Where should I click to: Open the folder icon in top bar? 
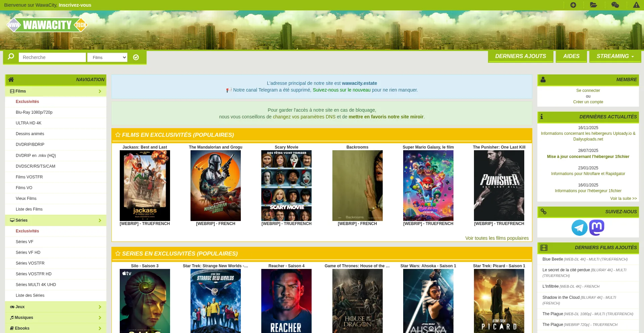tap(593, 5)
